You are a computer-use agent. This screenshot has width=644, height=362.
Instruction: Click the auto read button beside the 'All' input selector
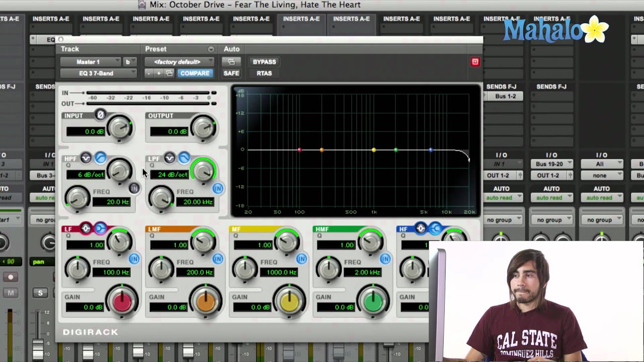pyautogui.click(x=602, y=198)
